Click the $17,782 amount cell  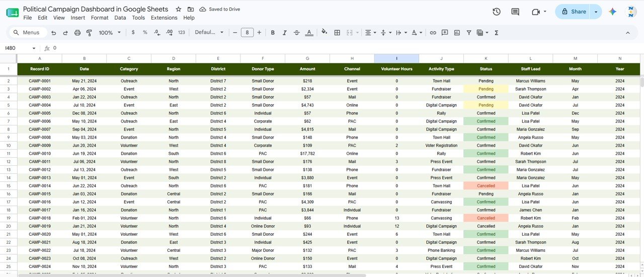(x=307, y=154)
